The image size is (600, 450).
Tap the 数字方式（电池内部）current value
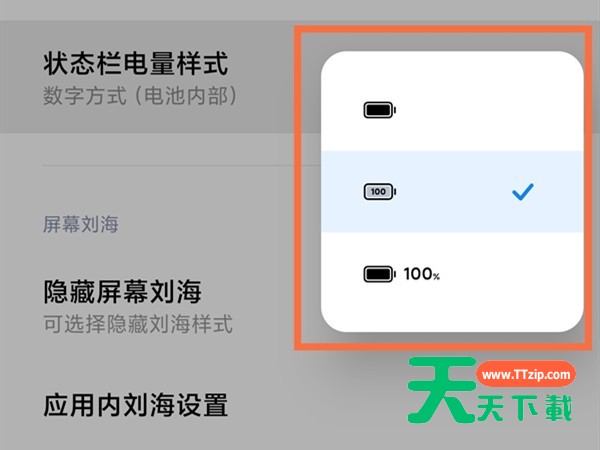140,96
